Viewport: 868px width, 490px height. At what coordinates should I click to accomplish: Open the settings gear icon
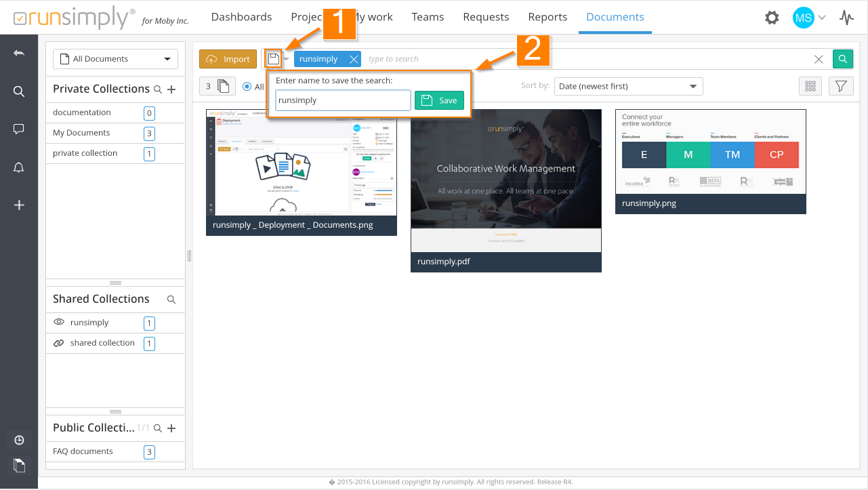[772, 18]
